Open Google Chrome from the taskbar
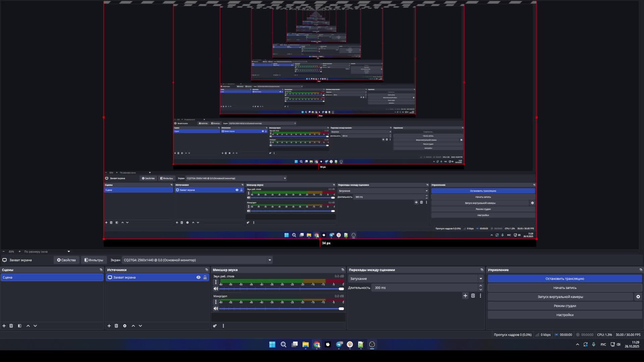The height and width of the screenshot is (362, 644). tap(317, 344)
